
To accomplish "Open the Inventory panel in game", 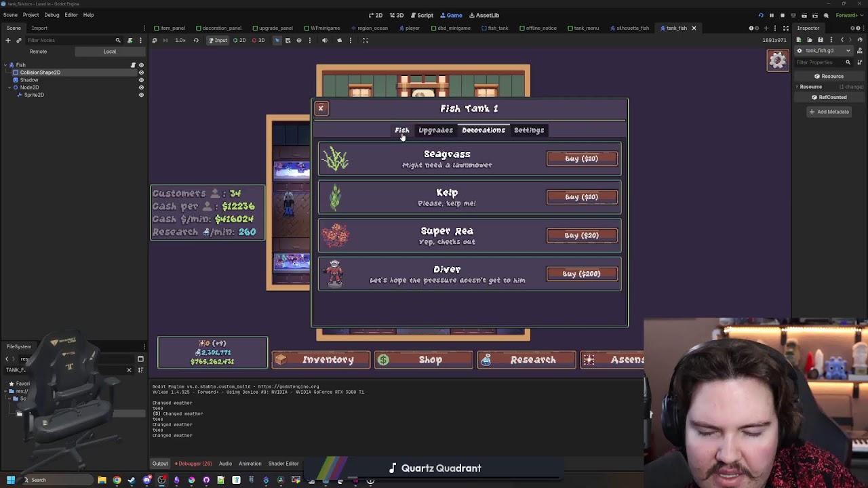I will tap(321, 360).
